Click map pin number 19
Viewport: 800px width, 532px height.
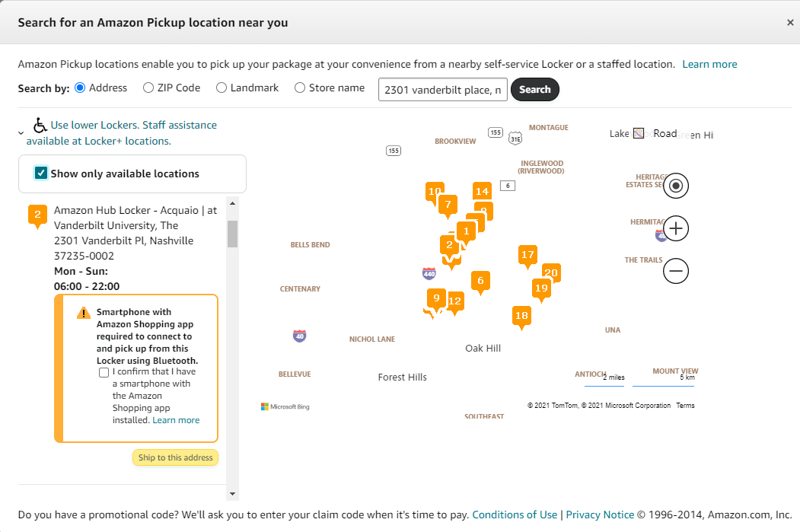click(541, 288)
